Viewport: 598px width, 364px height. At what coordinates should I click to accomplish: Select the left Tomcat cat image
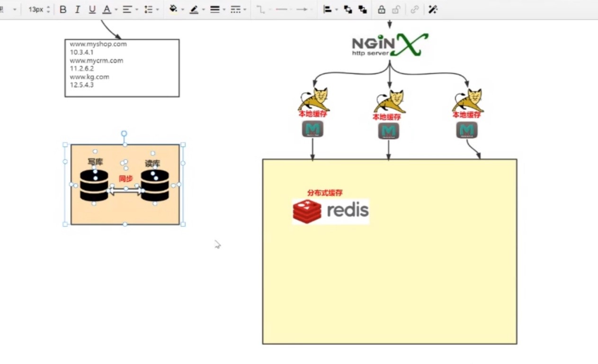313,99
